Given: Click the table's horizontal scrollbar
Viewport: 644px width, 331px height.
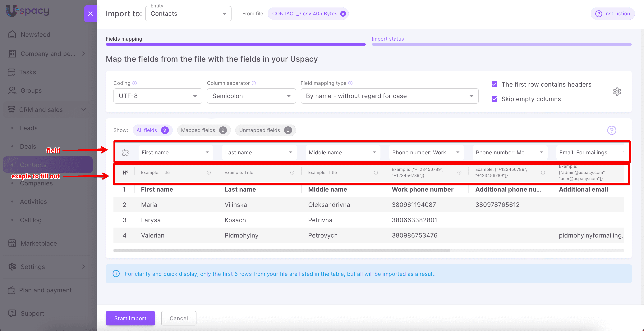Looking at the screenshot, I should click(282, 251).
